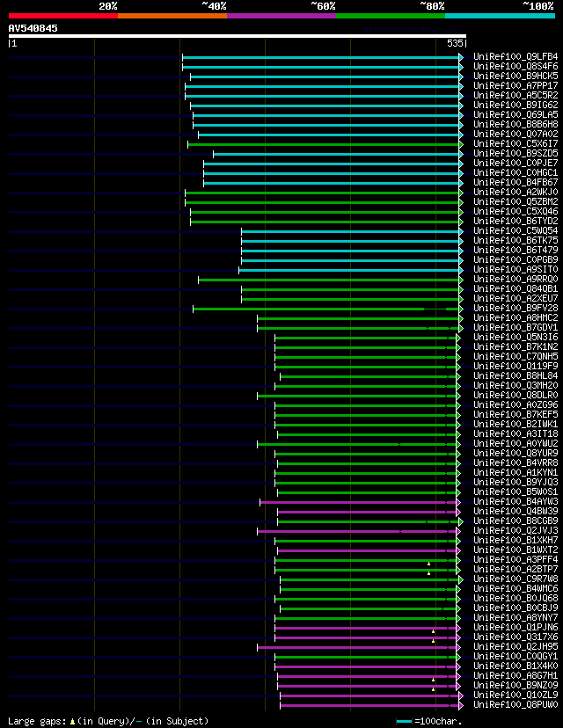This screenshot has height=728, width=563.
Task: Open hit UniRef100_Q5ZBM2
Action: (x=515, y=201)
